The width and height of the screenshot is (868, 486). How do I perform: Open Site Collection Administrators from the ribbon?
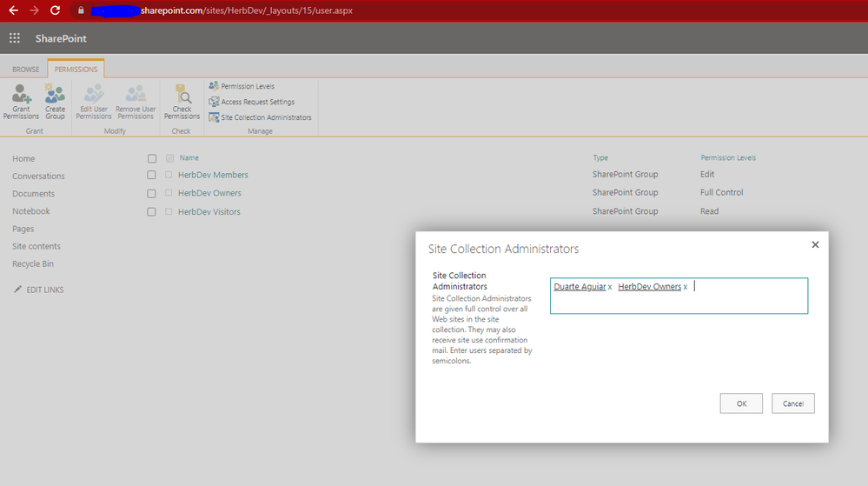260,117
